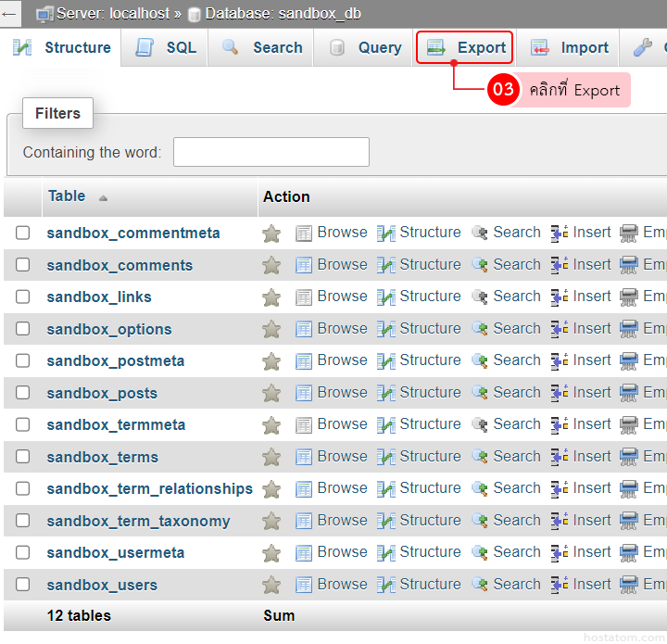Image resolution: width=667 pixels, height=644 pixels.
Task: Click the Empty icon for sandbox_posts
Action: tap(629, 393)
